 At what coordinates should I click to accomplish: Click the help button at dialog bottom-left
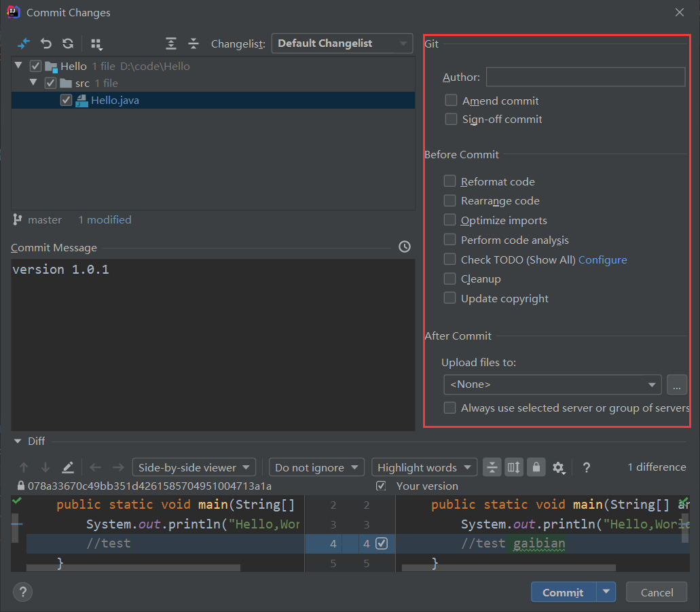[x=23, y=592]
